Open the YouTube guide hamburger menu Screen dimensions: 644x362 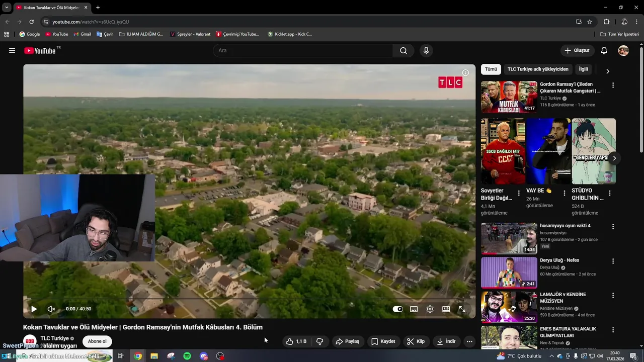12,51
